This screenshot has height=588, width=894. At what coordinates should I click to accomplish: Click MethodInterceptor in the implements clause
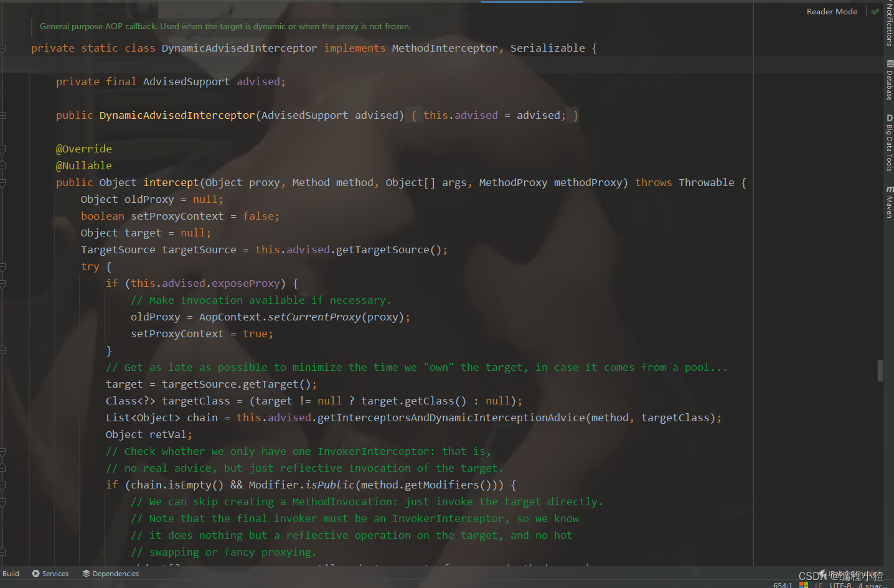(445, 49)
